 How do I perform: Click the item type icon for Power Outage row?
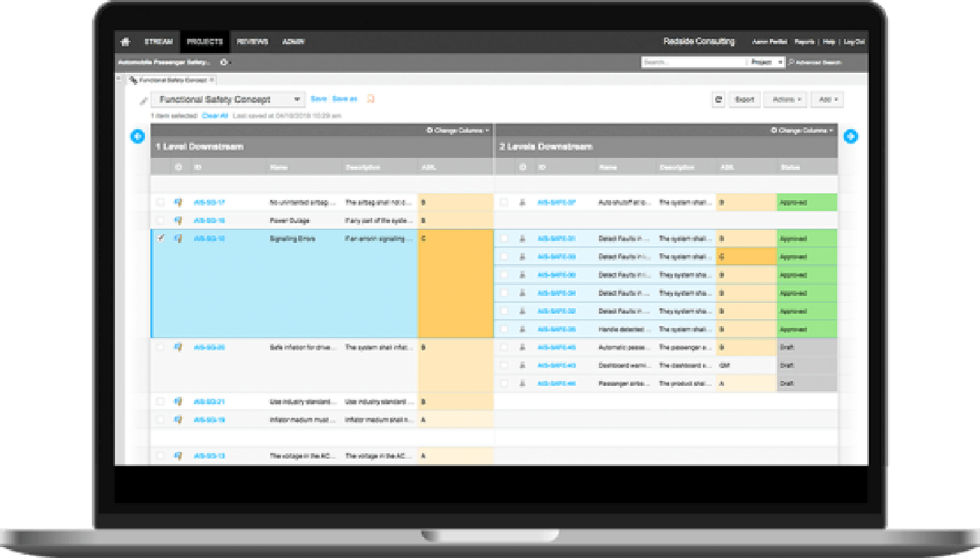coord(178,220)
